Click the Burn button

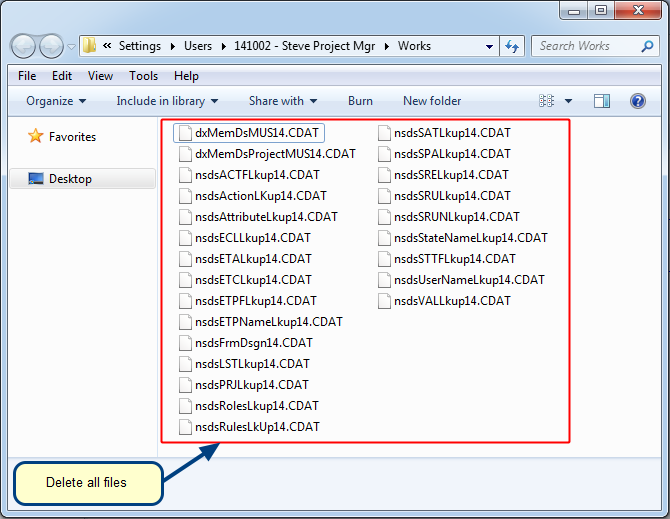pyautogui.click(x=360, y=101)
